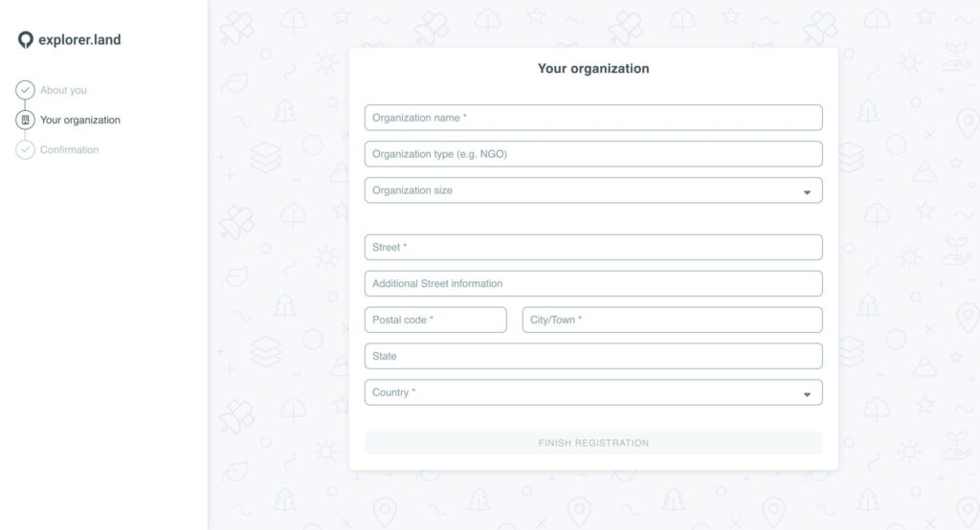Open the Country dropdown arrow
This screenshot has width=980, height=530.
807,393
